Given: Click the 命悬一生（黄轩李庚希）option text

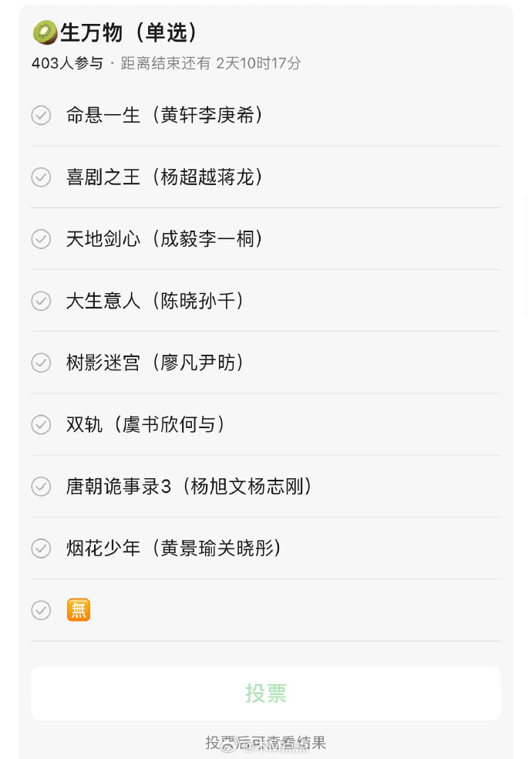Looking at the screenshot, I should coord(165,115).
